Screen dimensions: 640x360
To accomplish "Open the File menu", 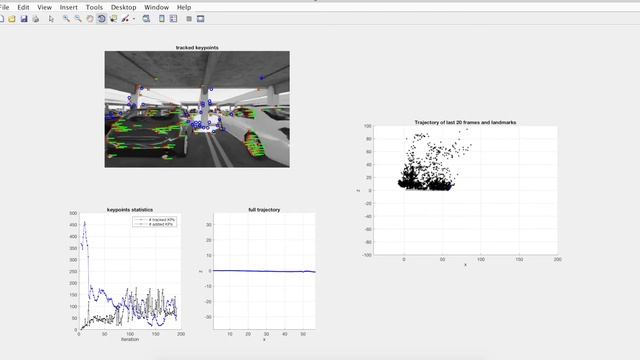I will pyautogui.click(x=4, y=7).
